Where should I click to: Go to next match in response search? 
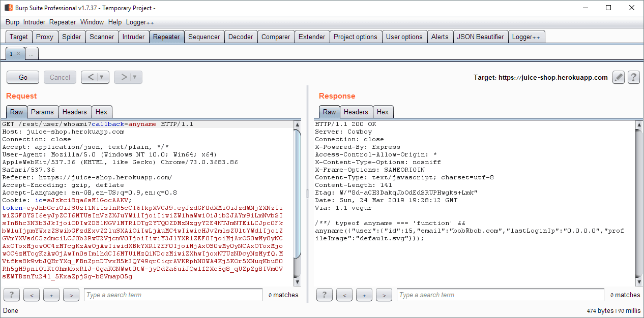pyautogui.click(x=384, y=295)
